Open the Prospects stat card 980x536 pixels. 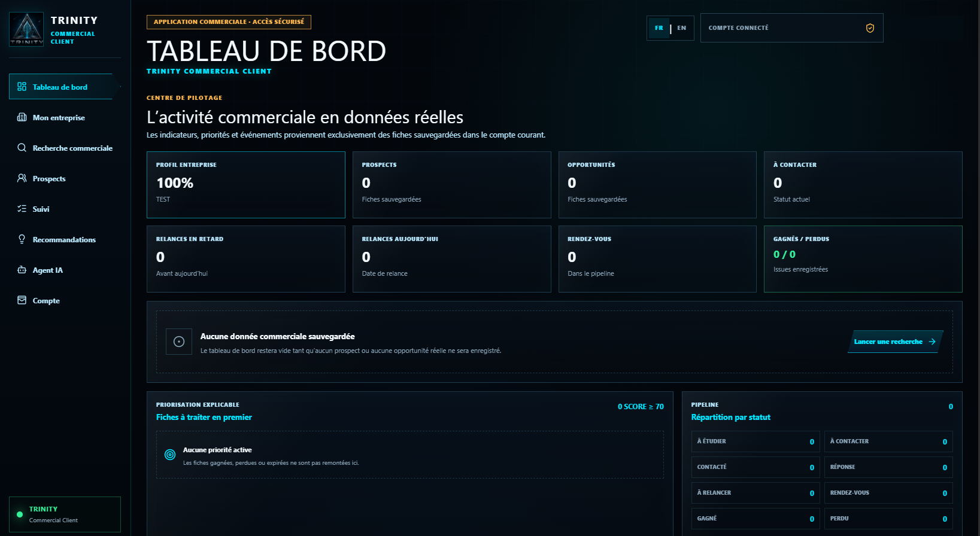pyautogui.click(x=452, y=185)
